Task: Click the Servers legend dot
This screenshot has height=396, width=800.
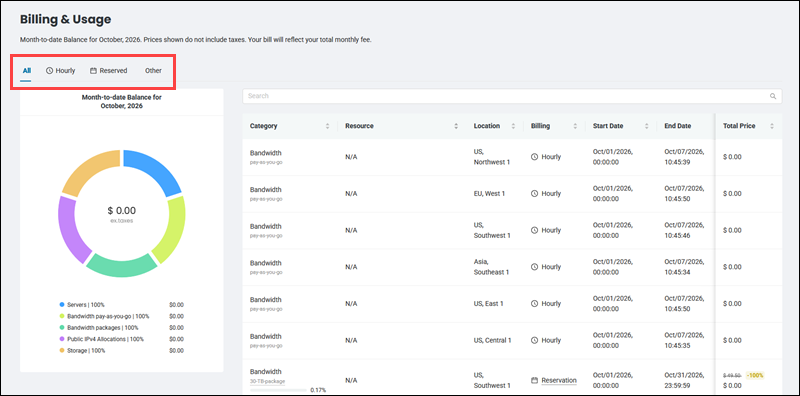Action: (x=62, y=305)
